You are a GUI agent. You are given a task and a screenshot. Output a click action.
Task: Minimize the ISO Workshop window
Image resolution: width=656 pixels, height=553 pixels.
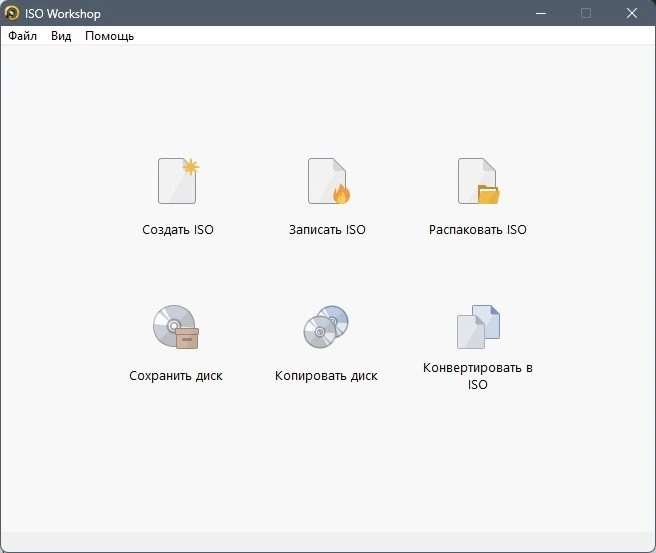(541, 13)
